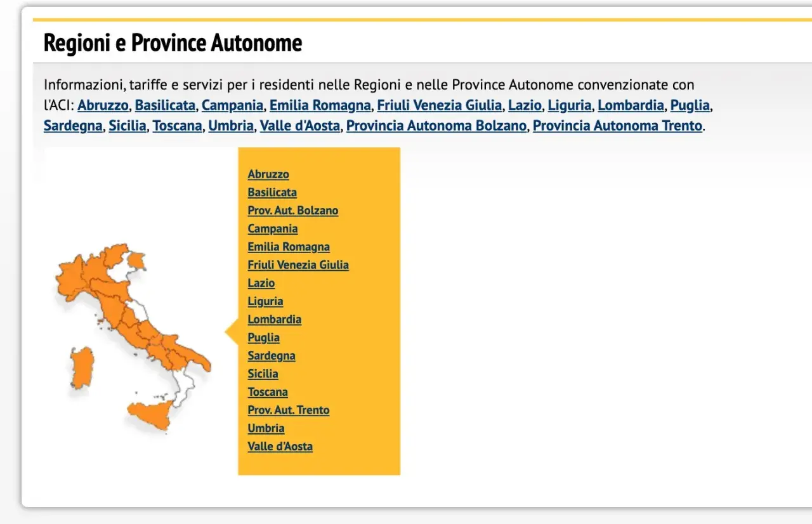Open Valle d'Aosta link in intro paragraph
The height and width of the screenshot is (524, 812).
(x=300, y=125)
